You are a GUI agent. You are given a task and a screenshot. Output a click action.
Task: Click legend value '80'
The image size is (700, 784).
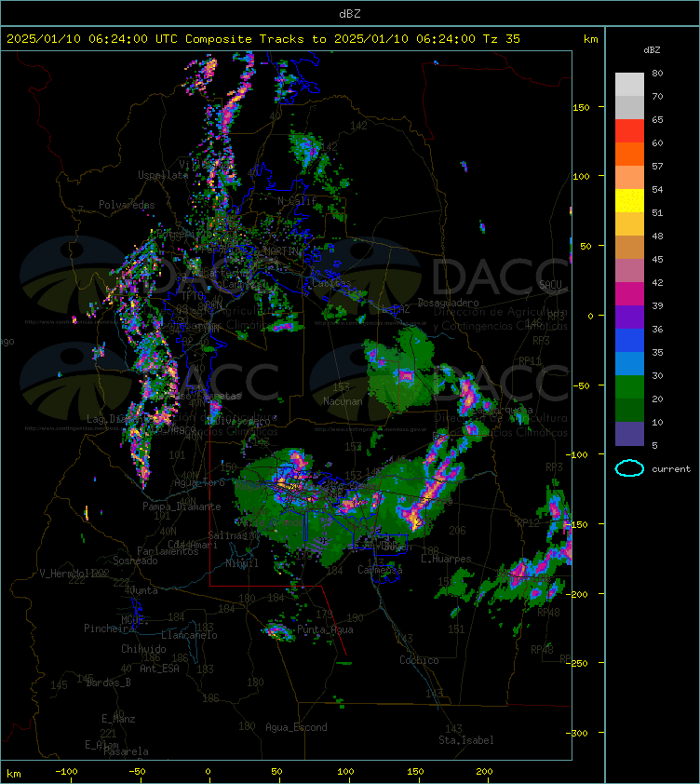coord(657,73)
